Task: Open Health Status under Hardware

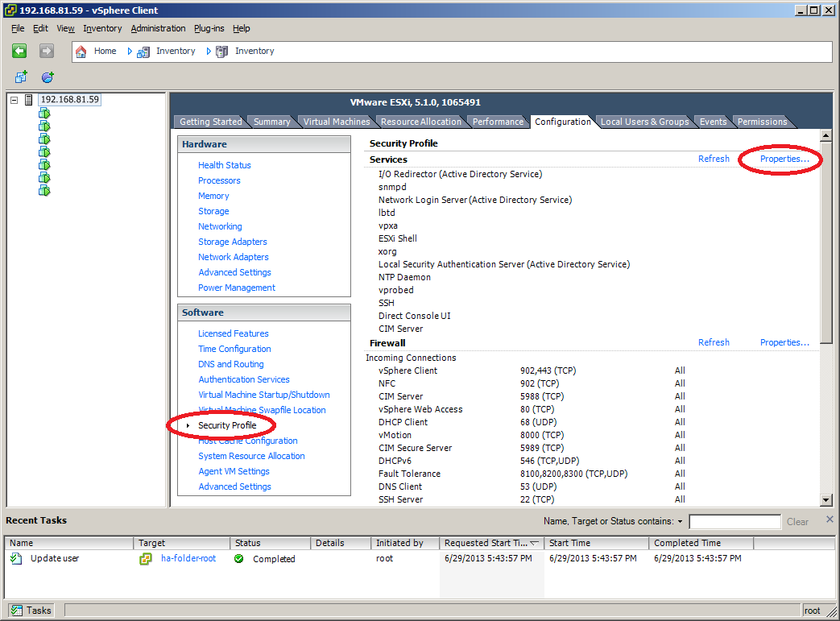Action: (225, 165)
